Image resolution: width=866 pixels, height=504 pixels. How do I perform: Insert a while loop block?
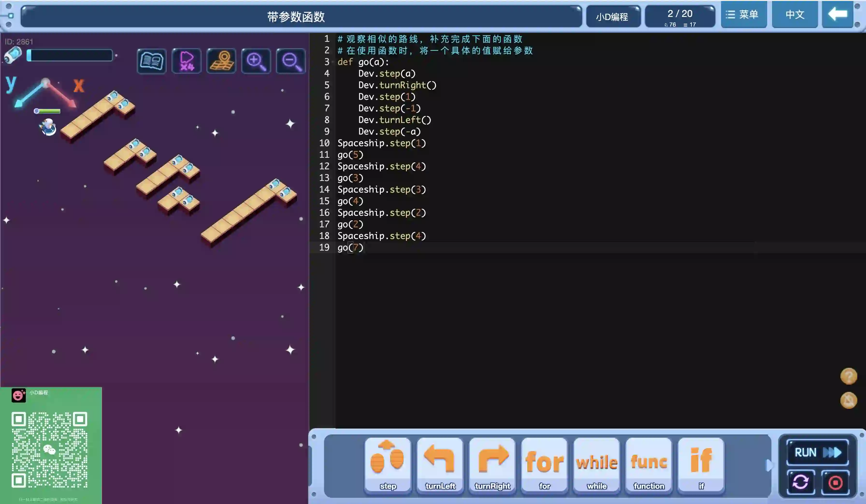pyautogui.click(x=597, y=464)
